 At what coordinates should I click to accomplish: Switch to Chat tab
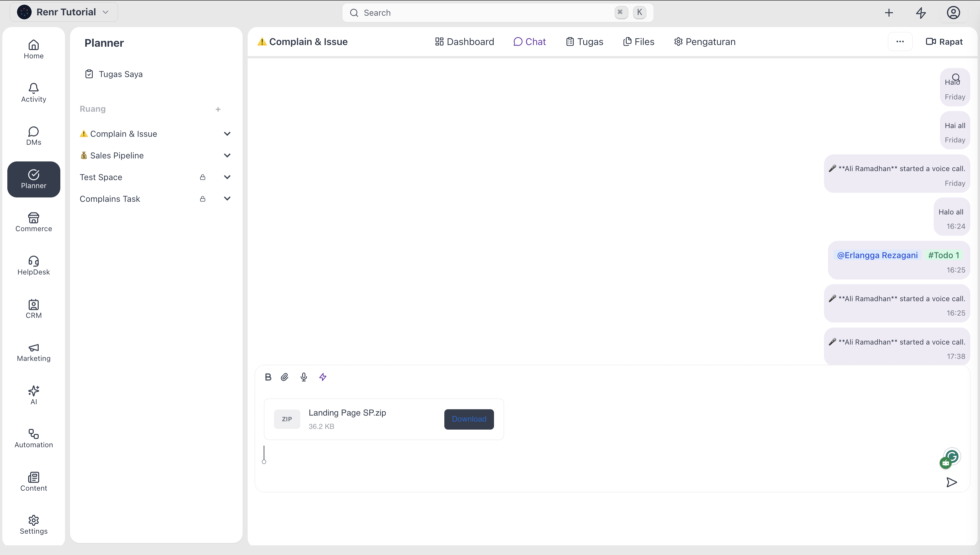coord(529,42)
